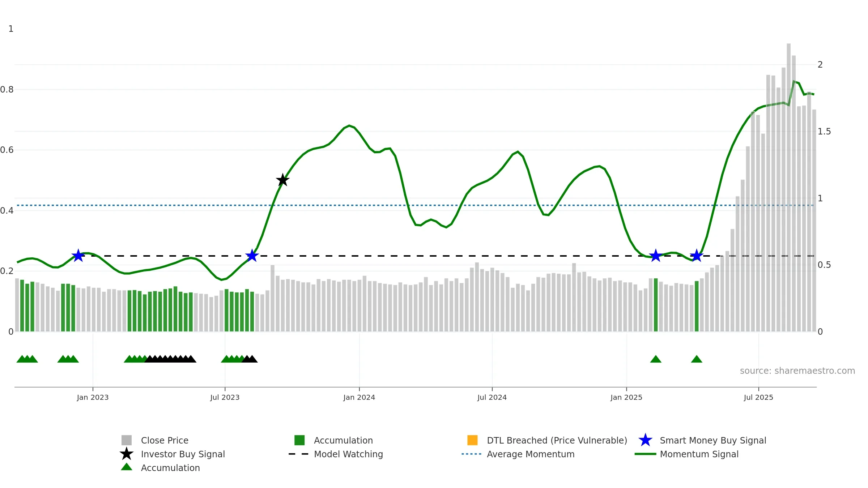
Task: Click the blue Smart Money star near Dec 2022
Action: pyautogui.click(x=78, y=256)
